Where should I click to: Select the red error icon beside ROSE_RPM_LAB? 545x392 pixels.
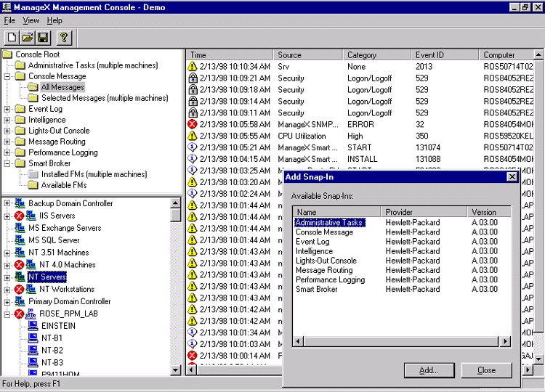[20, 314]
